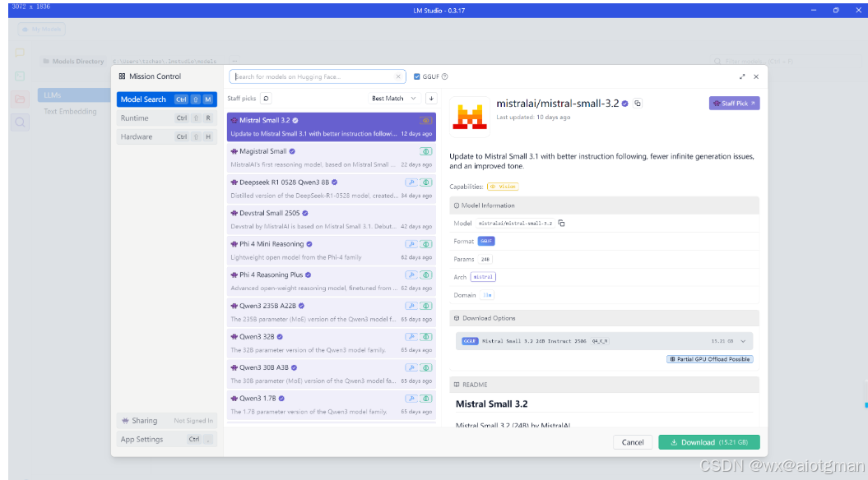
Task: Click the 24B Params value
Action: [485, 260]
